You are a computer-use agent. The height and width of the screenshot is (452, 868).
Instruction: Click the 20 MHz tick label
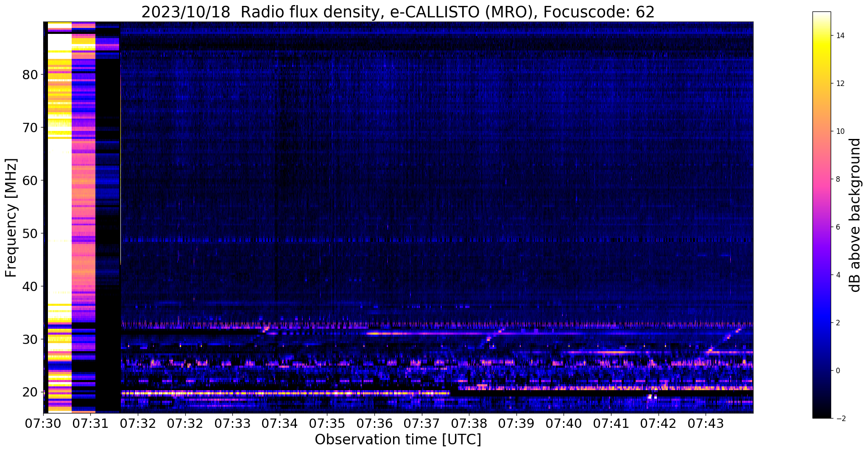[x=31, y=393]
